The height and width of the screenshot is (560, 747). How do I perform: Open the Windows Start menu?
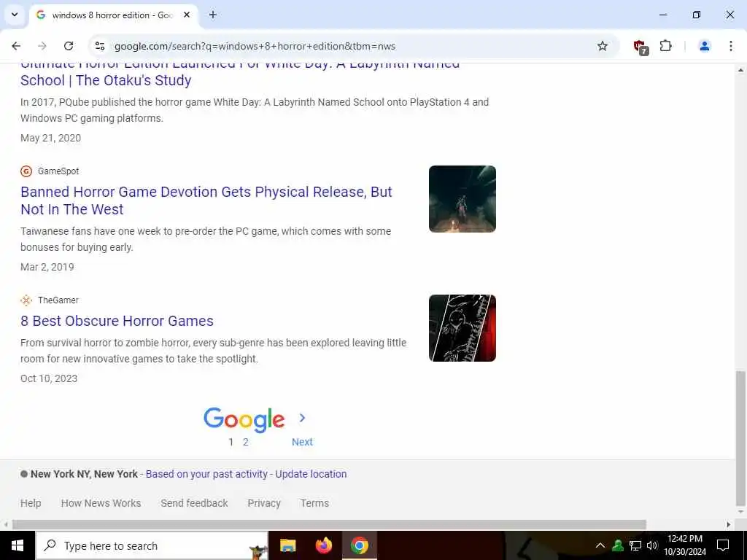(18, 545)
